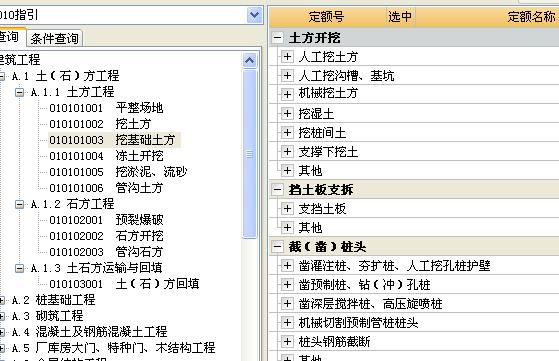Expand the 机械切割预制管桩桩头 row

point(287,323)
